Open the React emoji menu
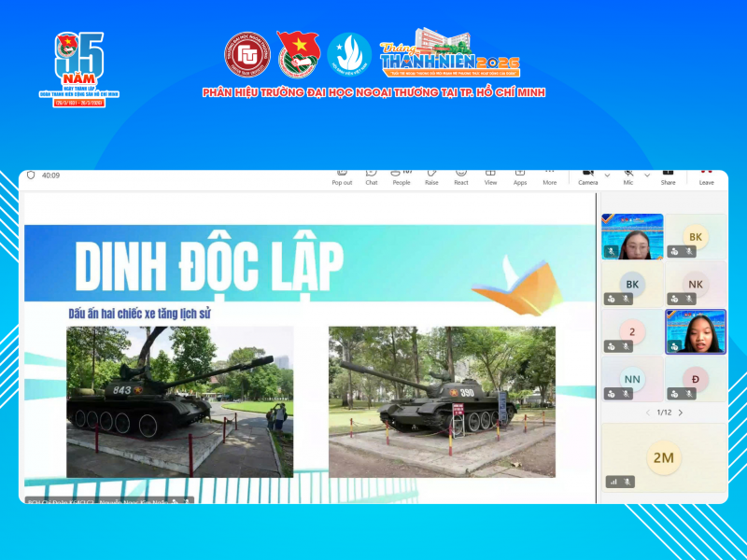The width and height of the screenshot is (747, 560). pyautogui.click(x=461, y=175)
